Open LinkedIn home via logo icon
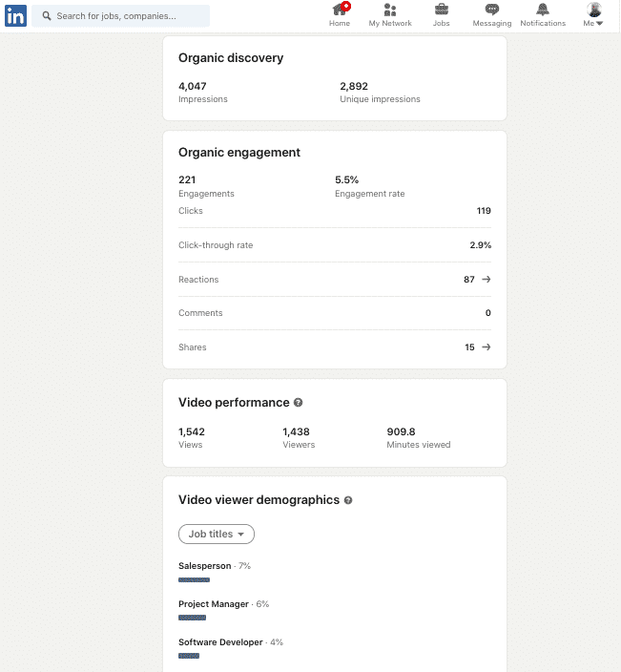The image size is (621, 672). click(x=16, y=15)
